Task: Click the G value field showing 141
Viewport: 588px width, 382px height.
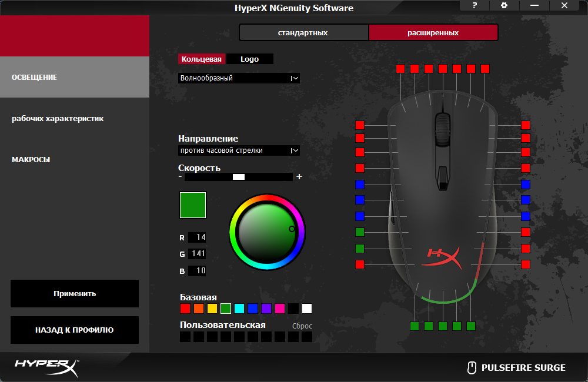Action: (197, 254)
